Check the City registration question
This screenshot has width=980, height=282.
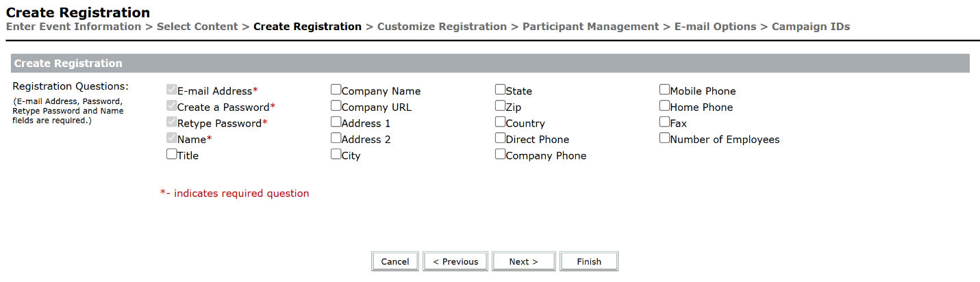(336, 154)
